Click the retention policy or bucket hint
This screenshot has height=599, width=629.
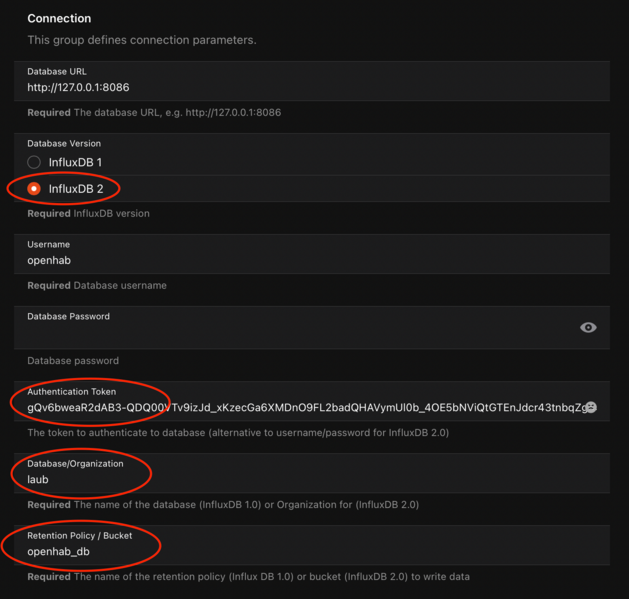tap(248, 577)
